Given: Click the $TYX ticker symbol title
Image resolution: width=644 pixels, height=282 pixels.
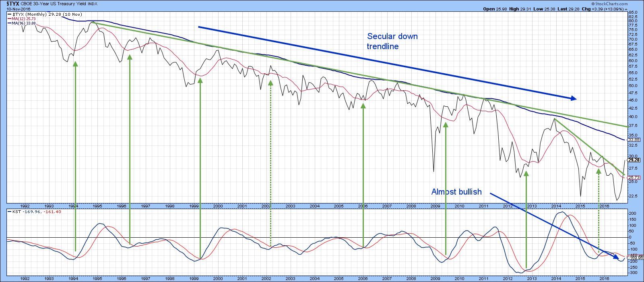Looking at the screenshot, I should (x=13, y=4).
